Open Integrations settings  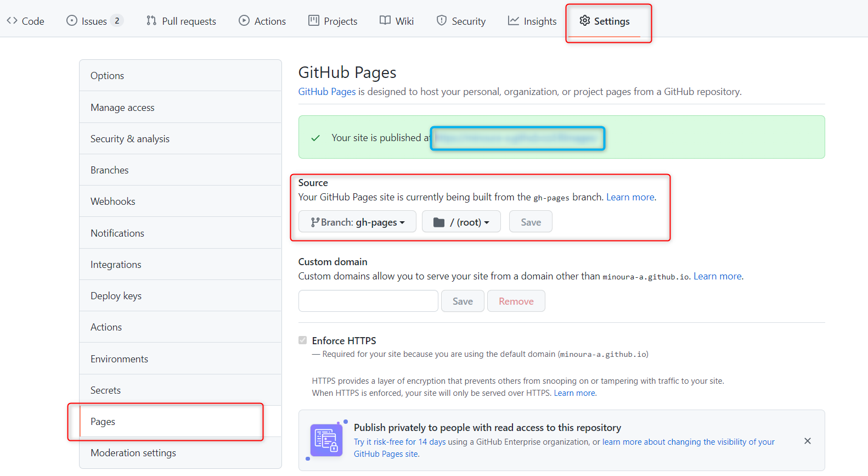(181, 265)
